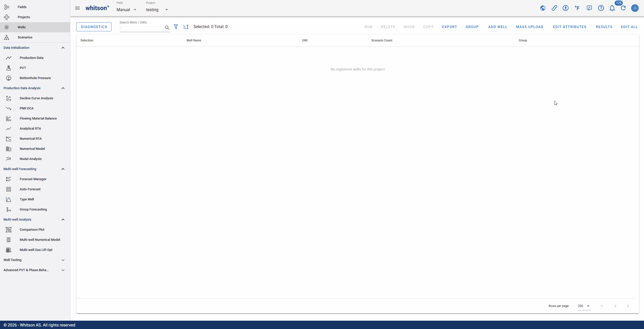The image size is (644, 329).
Task: Click the link chain icon in header
Action: tap(554, 8)
